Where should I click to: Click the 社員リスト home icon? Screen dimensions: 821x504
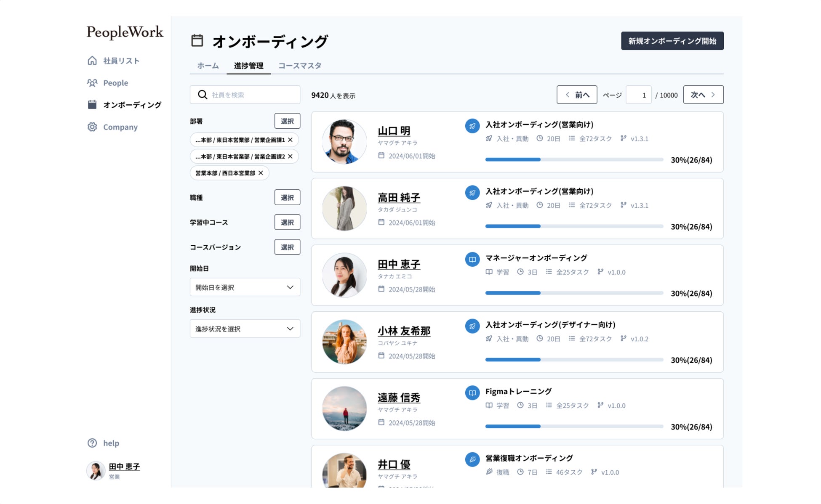click(x=92, y=61)
